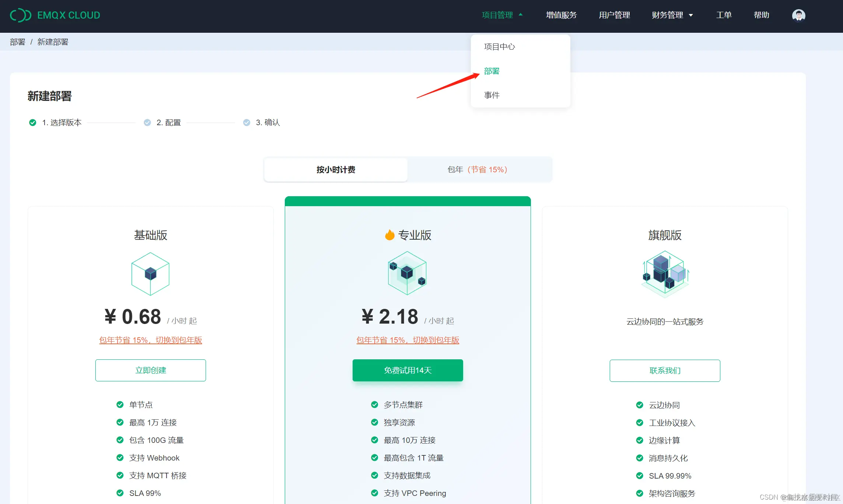This screenshot has height=504, width=843.
Task: Choose 事件 from the open dropdown
Action: coord(492,95)
